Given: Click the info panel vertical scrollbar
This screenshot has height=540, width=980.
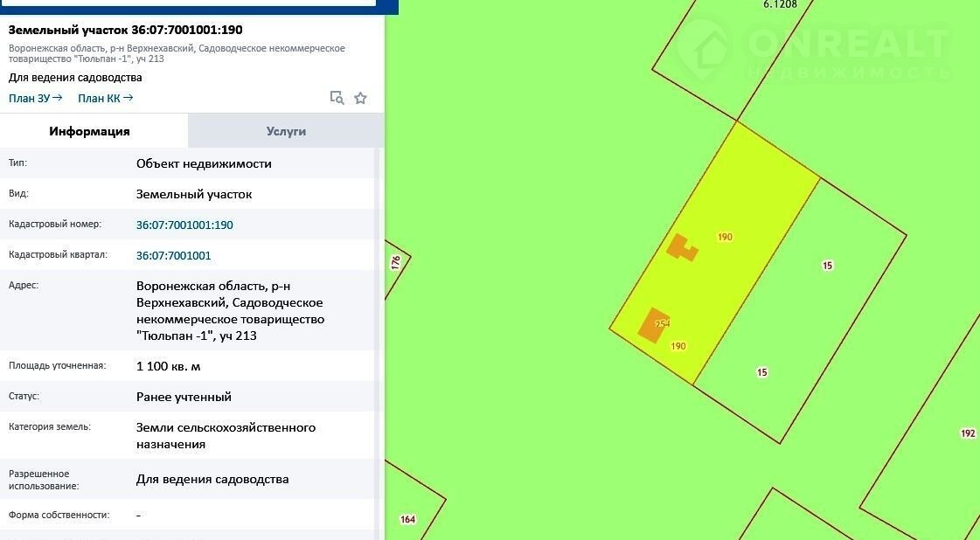Looking at the screenshot, I should tap(379, 341).
